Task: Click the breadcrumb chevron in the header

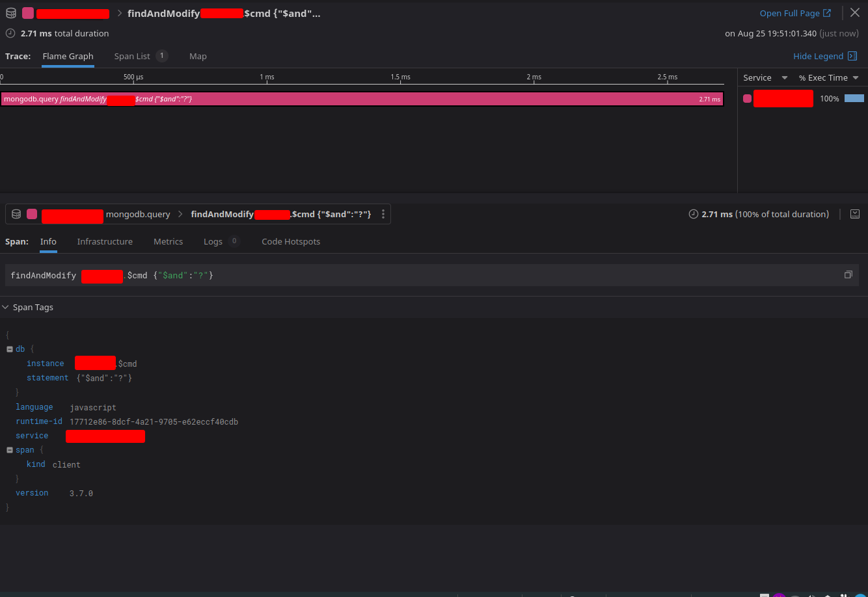Action: 120,13
